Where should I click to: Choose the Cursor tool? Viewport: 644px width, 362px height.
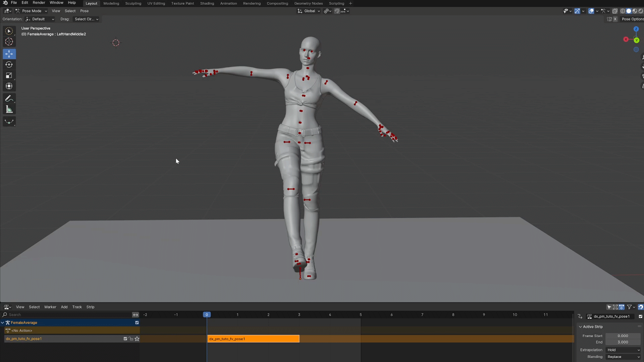click(x=9, y=42)
